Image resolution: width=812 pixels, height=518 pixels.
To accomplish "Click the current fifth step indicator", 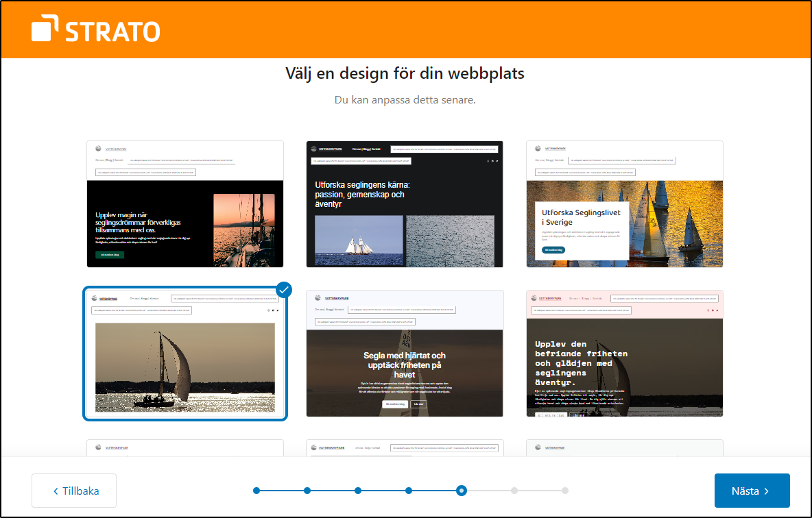I will pyautogui.click(x=462, y=491).
